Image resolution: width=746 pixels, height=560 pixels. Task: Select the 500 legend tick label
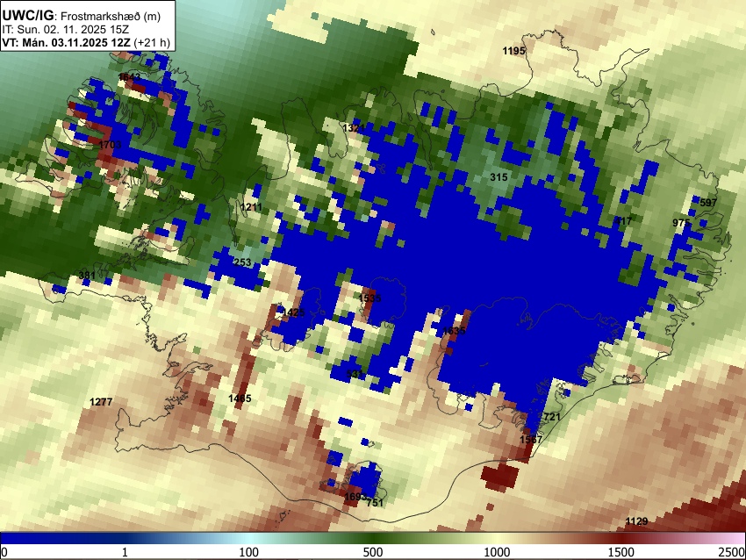point(372,552)
